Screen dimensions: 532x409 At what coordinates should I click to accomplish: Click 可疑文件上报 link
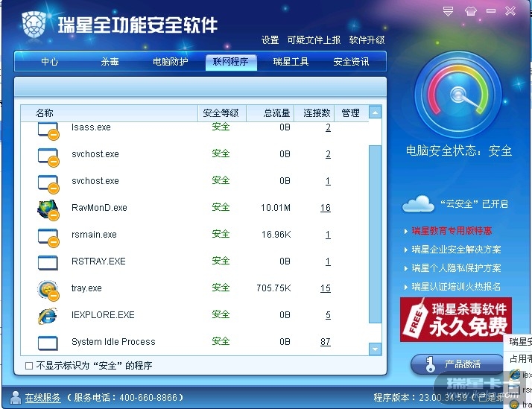tap(314, 40)
